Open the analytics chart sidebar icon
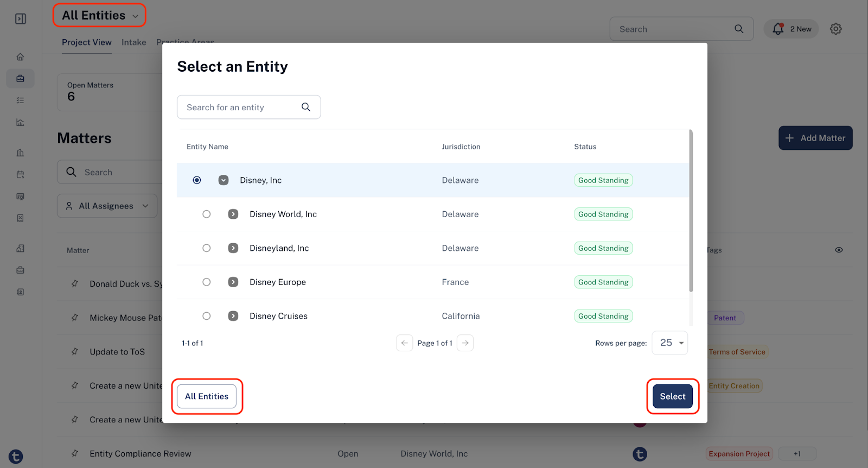The width and height of the screenshot is (868, 468). [20, 122]
